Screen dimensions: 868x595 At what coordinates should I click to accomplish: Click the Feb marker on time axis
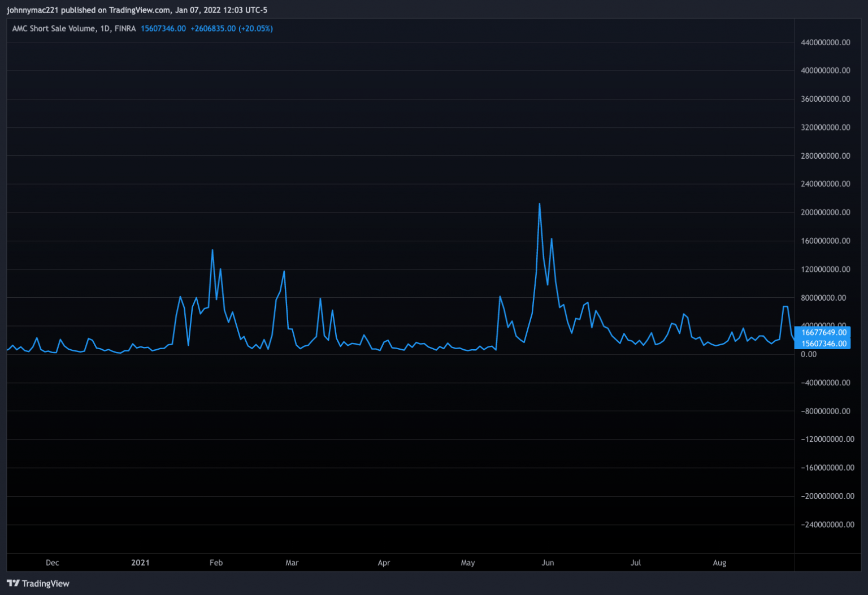tap(216, 563)
